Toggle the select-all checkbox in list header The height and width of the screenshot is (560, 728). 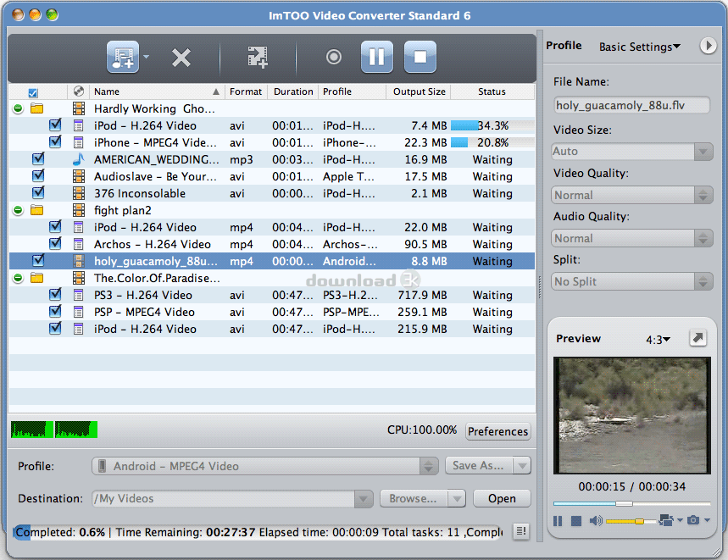pyautogui.click(x=32, y=92)
